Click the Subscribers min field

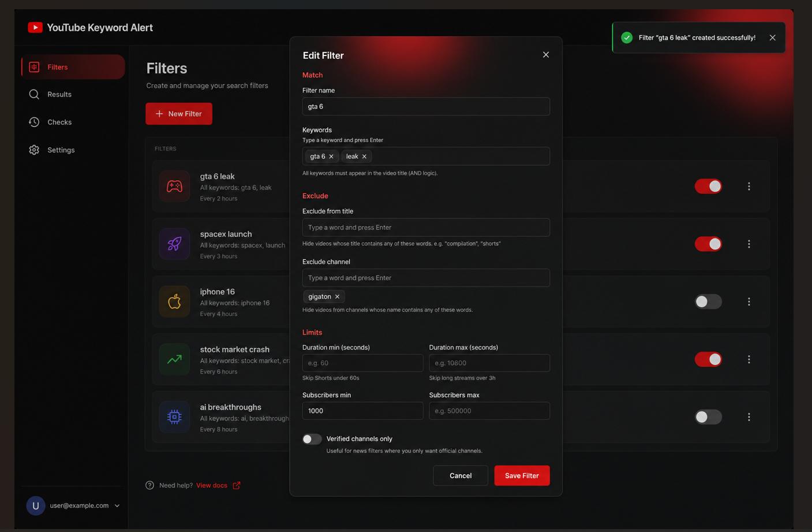[362, 411]
